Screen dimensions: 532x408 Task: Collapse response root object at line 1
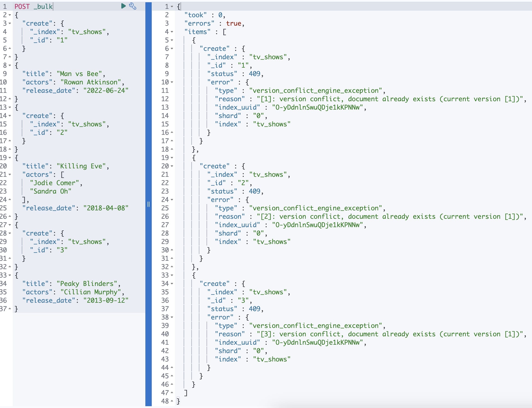[172, 7]
